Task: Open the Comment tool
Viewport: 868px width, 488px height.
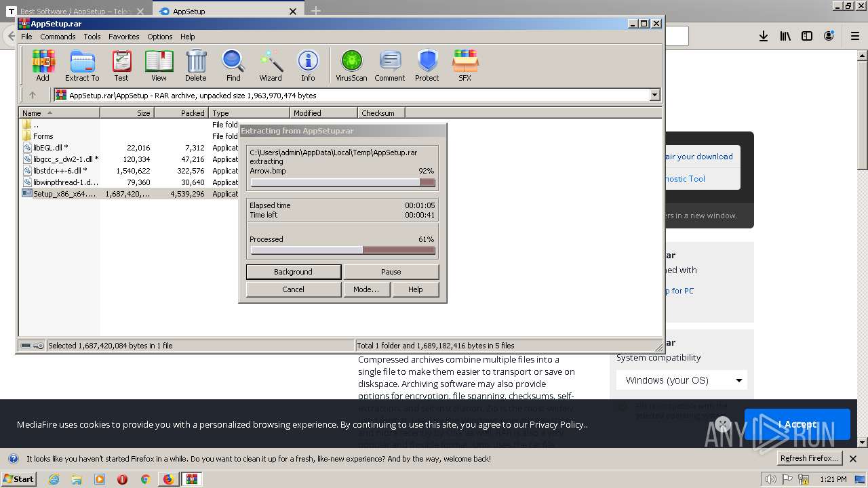Action: point(390,66)
